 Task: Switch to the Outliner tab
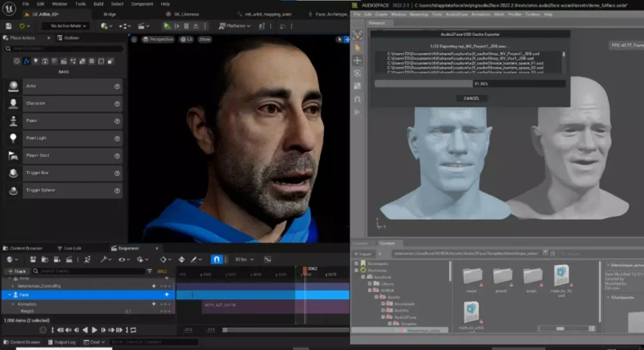(x=70, y=38)
